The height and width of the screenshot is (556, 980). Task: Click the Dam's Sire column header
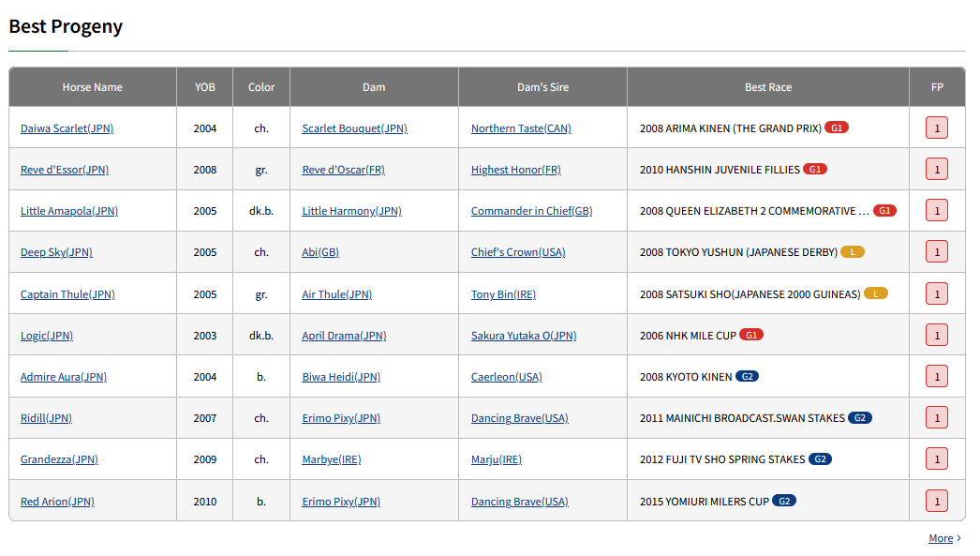543,87
